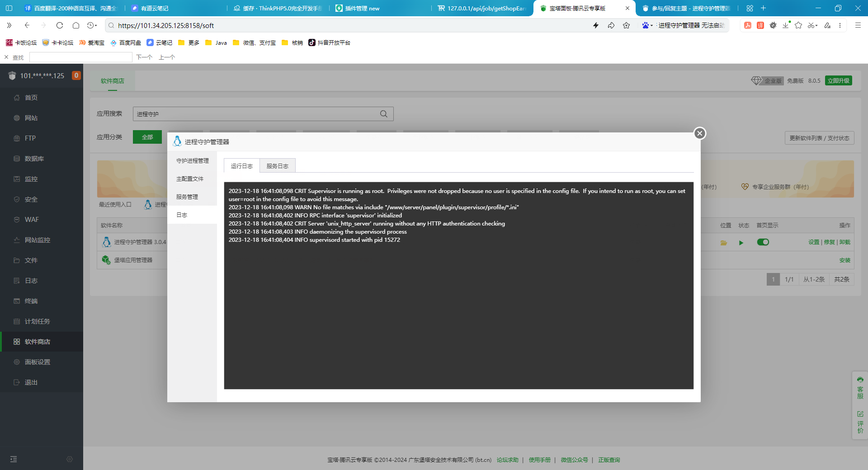Click the browser reload button
The height and width of the screenshot is (470, 868).
(60, 25)
